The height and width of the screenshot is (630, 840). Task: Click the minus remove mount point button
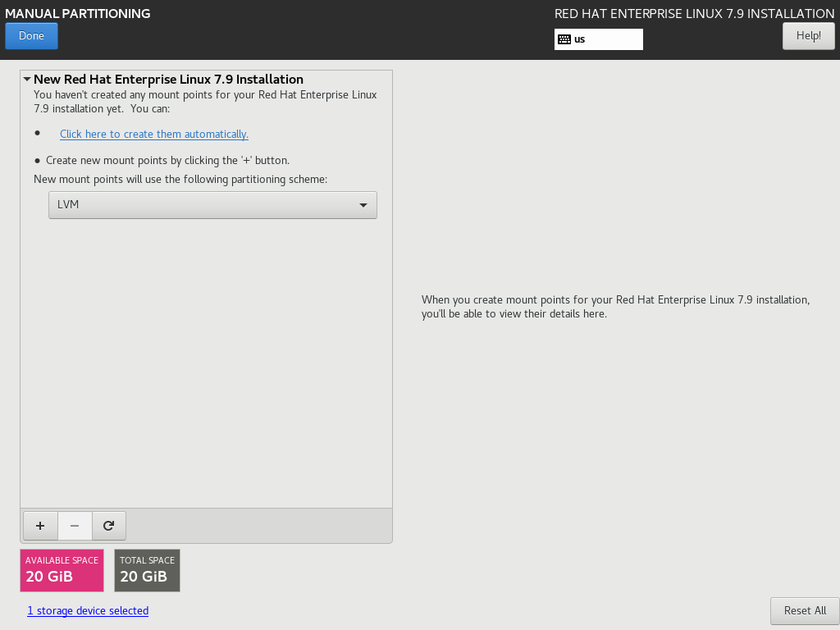point(75,526)
